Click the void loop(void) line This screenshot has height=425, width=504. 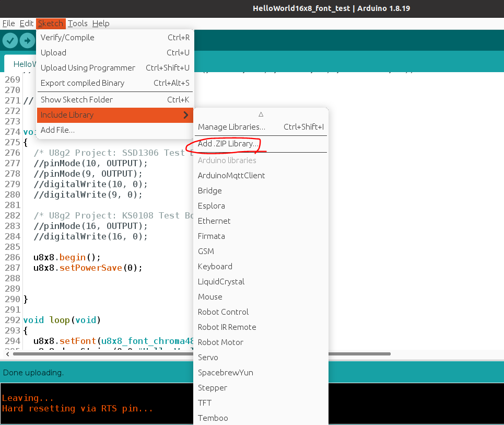pyautogui.click(x=62, y=320)
